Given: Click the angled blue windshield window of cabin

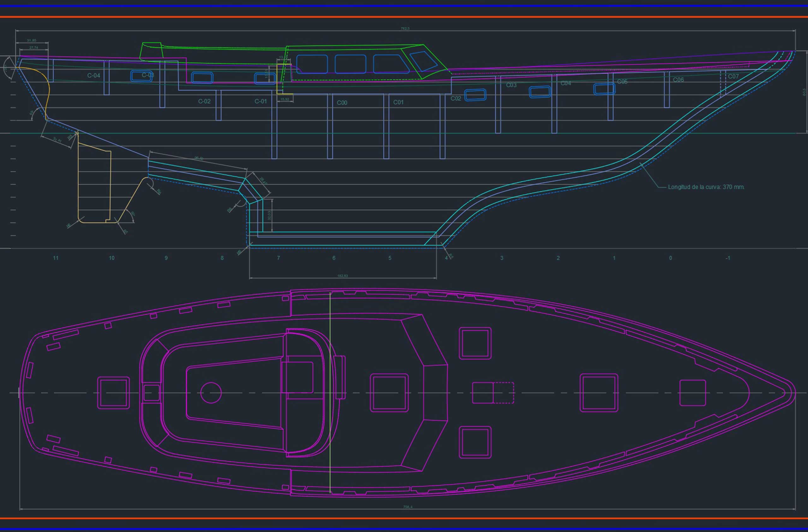Looking at the screenshot, I should click(423, 61).
